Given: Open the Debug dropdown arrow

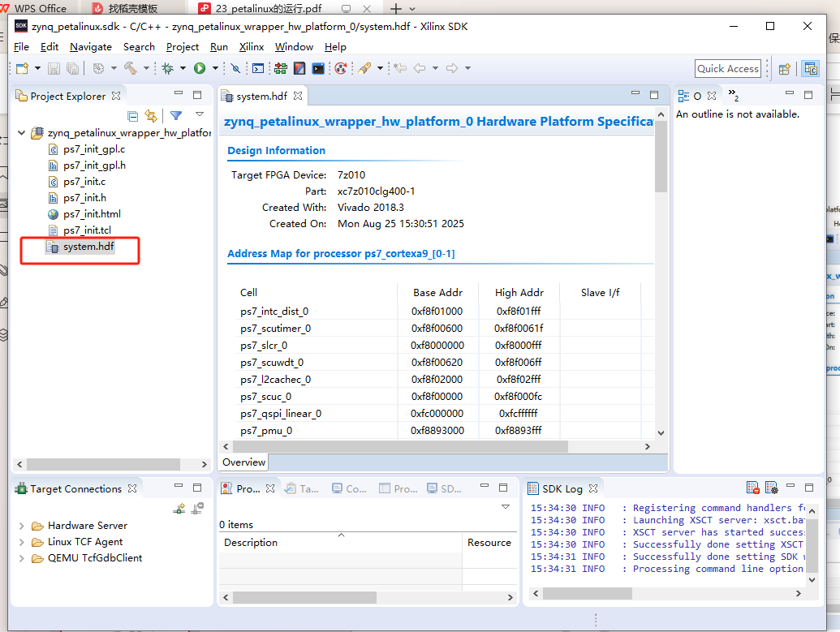Looking at the screenshot, I should (183, 68).
